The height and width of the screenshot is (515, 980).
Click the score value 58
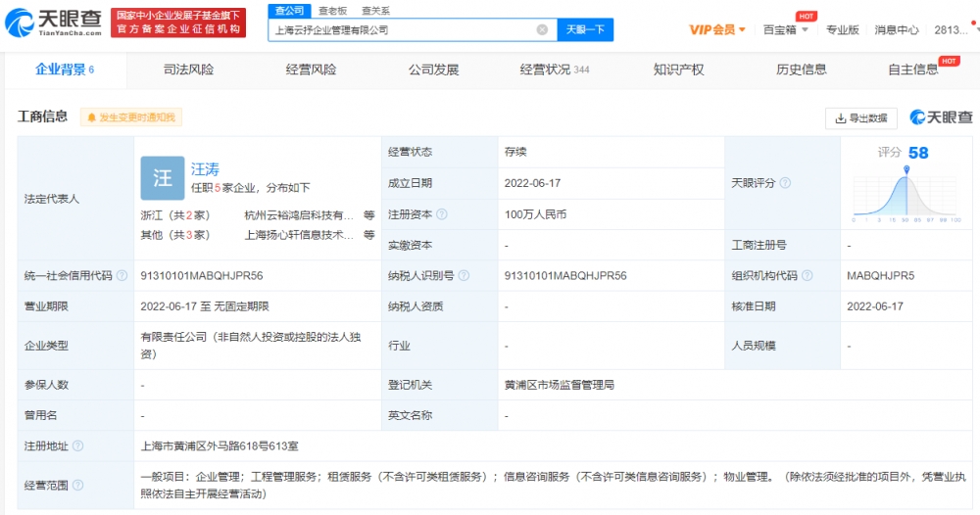click(918, 153)
